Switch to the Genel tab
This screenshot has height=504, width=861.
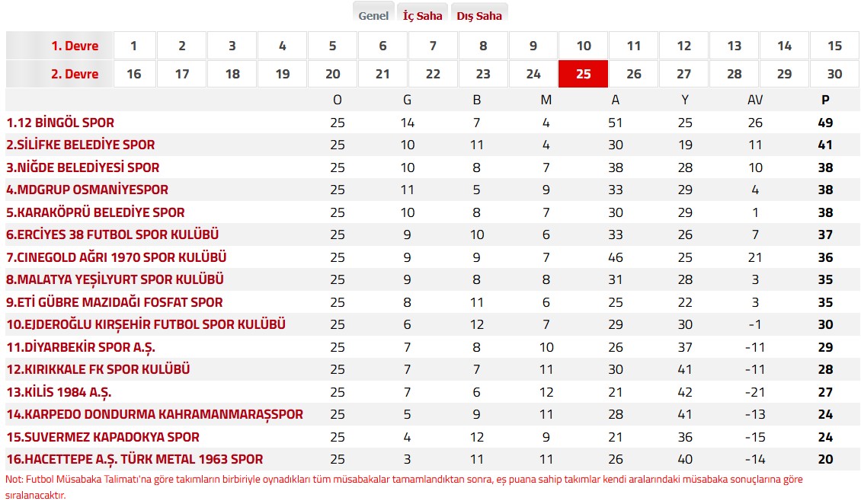pyautogui.click(x=373, y=15)
